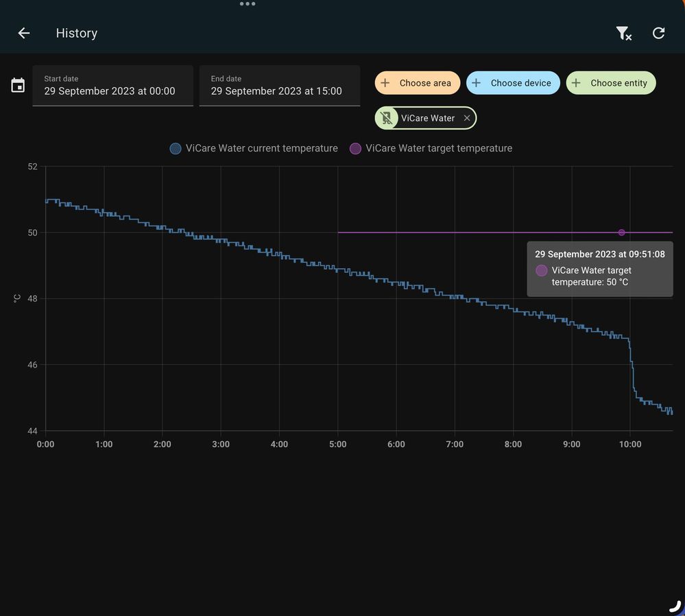Click the clear filters icon
The height and width of the screenshot is (616, 685).
click(623, 33)
